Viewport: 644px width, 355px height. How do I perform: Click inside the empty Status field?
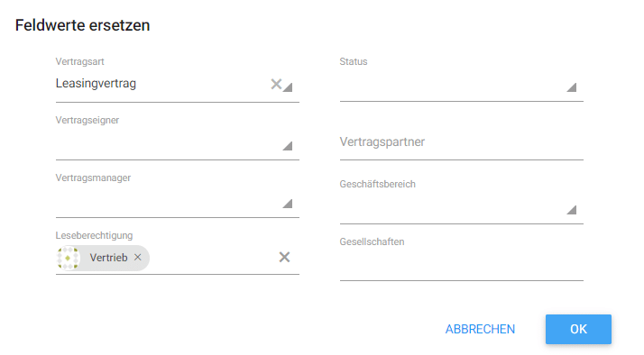[452, 86]
